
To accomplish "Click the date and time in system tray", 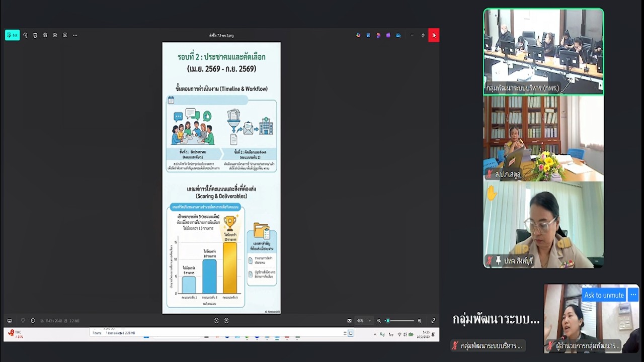I will (x=426, y=334).
